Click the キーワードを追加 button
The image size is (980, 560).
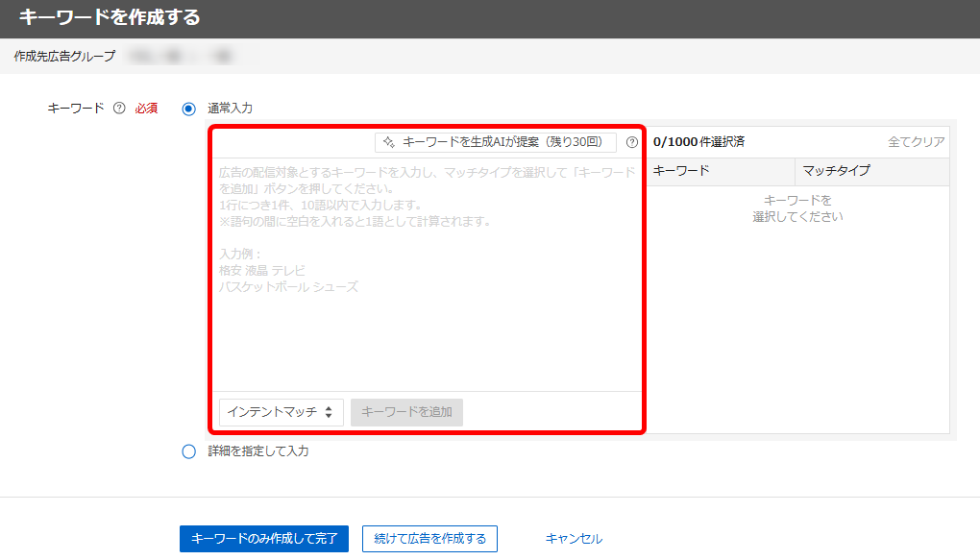pyautogui.click(x=406, y=412)
